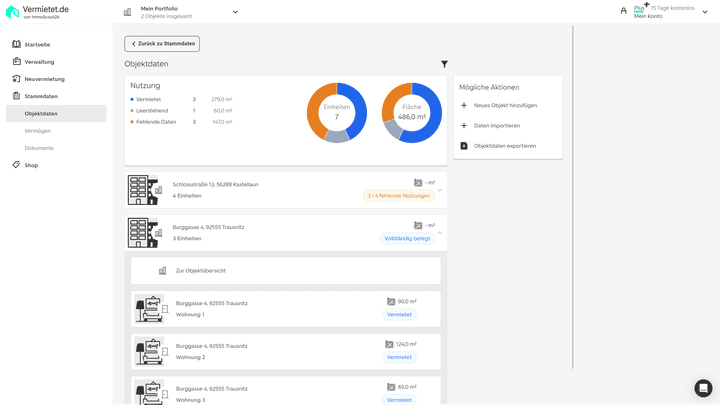Open Wohnung 3 unit row
Screen dimensions: 720x405
286,391
